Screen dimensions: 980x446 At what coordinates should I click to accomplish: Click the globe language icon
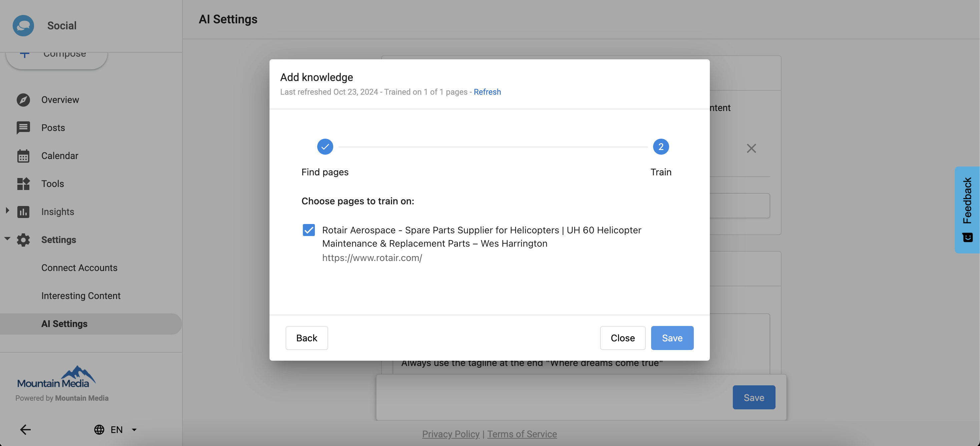[x=99, y=430]
